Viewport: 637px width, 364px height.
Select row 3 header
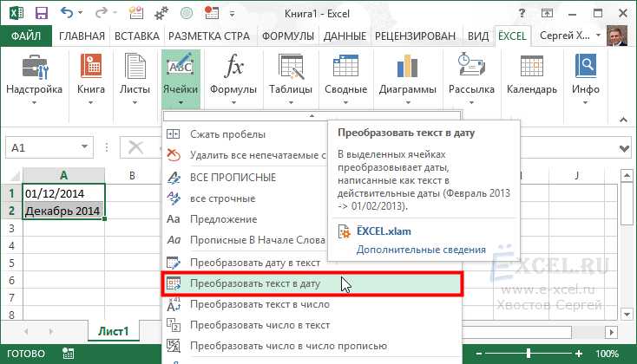[11, 229]
